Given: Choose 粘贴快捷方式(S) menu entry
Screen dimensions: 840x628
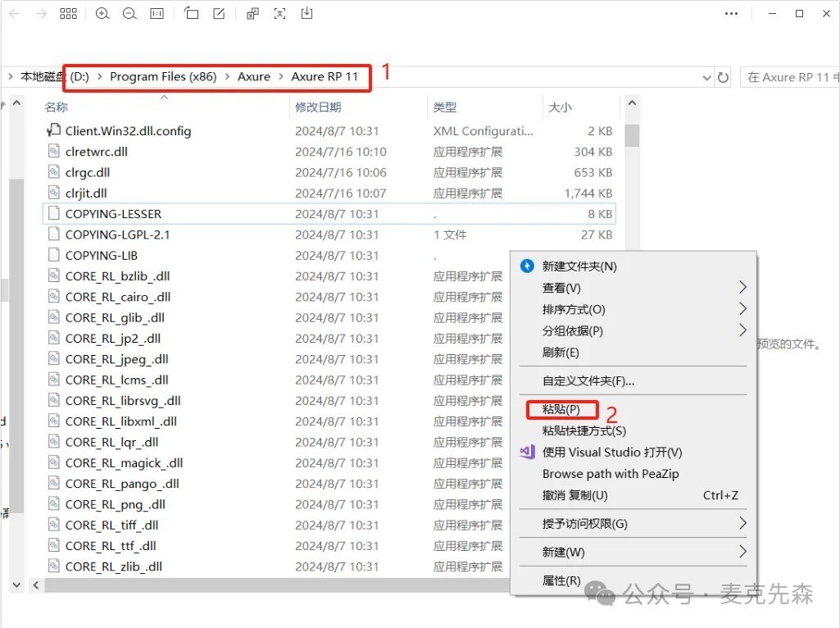Looking at the screenshot, I should 584,430.
